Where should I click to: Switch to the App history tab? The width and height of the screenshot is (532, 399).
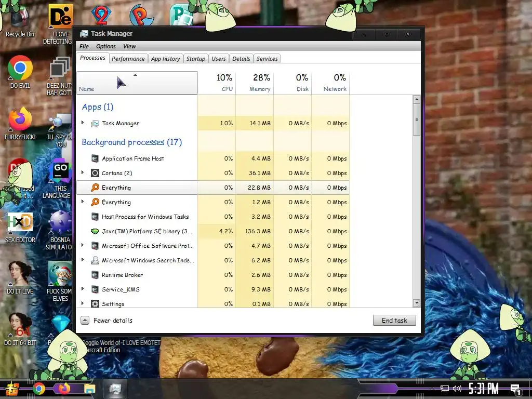pyautogui.click(x=166, y=59)
